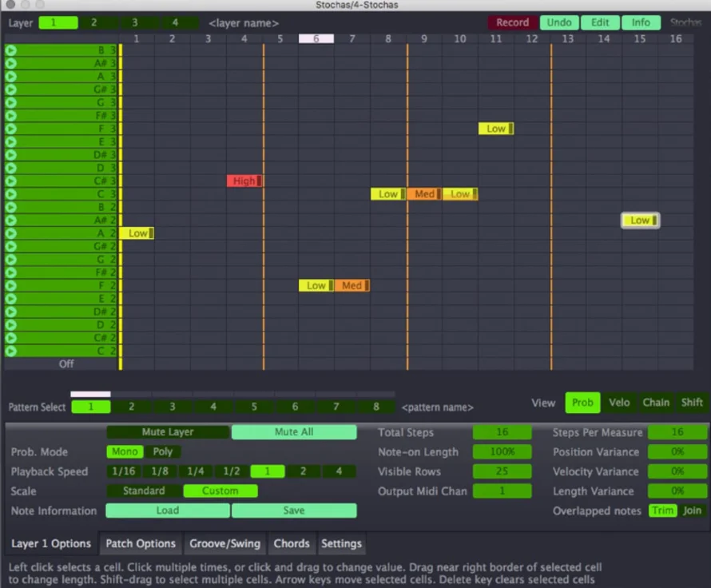Open the Output Midi Chan value box

[502, 491]
